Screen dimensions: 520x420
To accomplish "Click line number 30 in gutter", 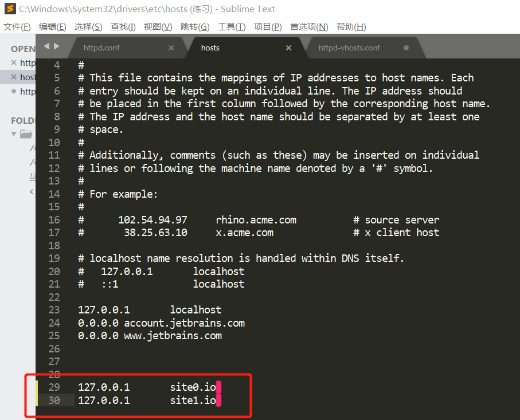I will [54, 400].
